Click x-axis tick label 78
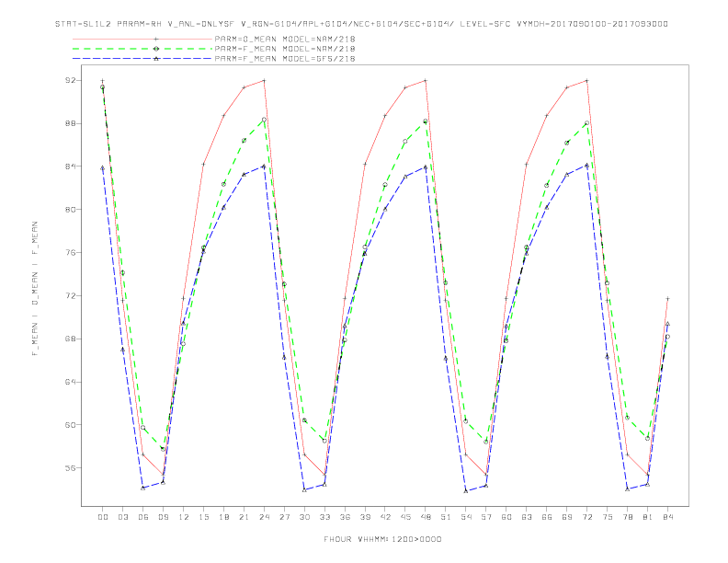 pos(628,517)
